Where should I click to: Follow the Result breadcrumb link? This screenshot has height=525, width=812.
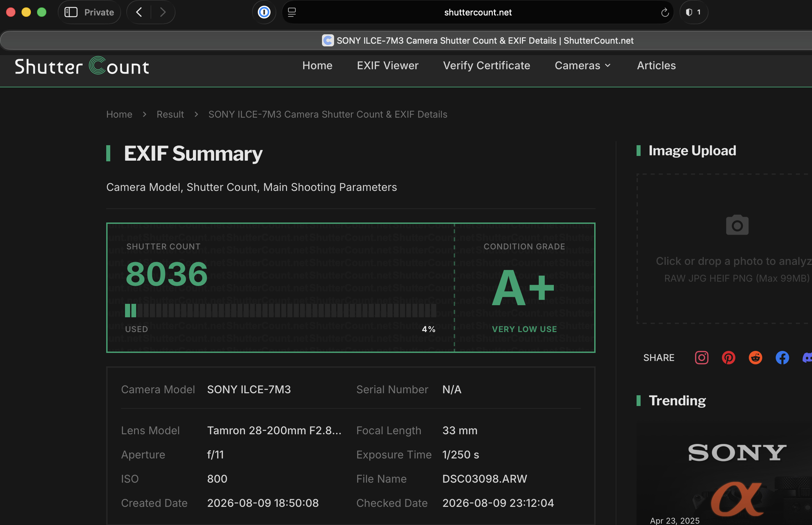click(170, 114)
